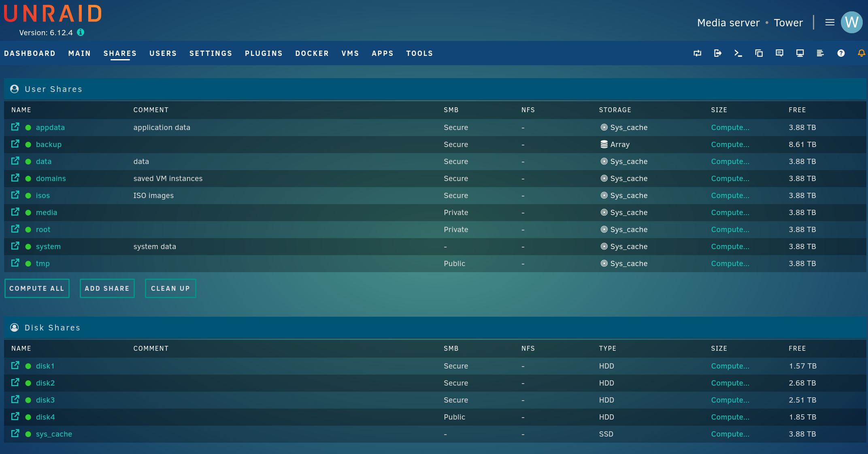
Task: Open the hamburger menu near avatar
Action: tap(830, 23)
